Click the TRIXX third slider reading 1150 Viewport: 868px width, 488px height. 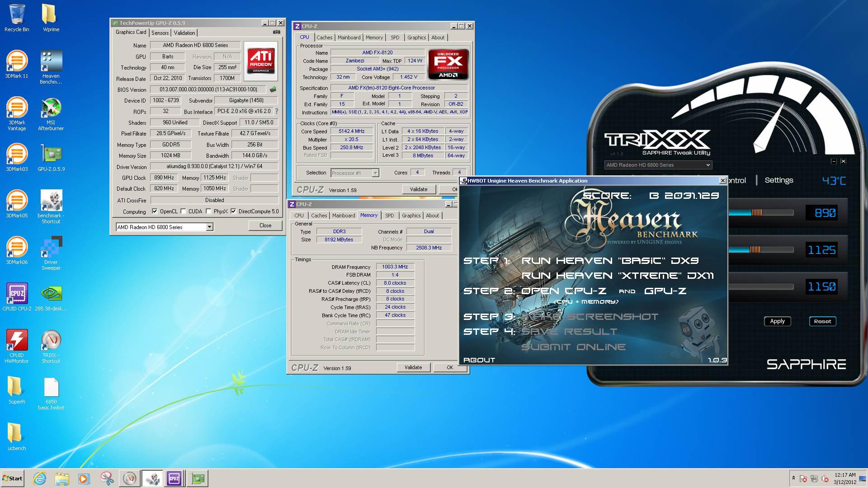pos(761,287)
